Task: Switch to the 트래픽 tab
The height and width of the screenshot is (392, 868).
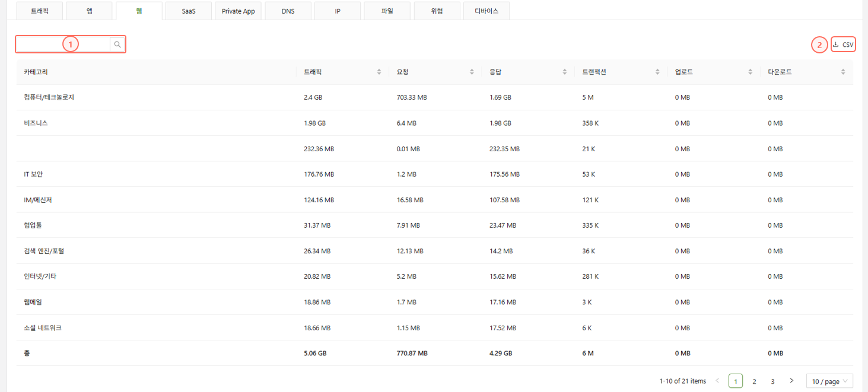Action: click(x=39, y=11)
